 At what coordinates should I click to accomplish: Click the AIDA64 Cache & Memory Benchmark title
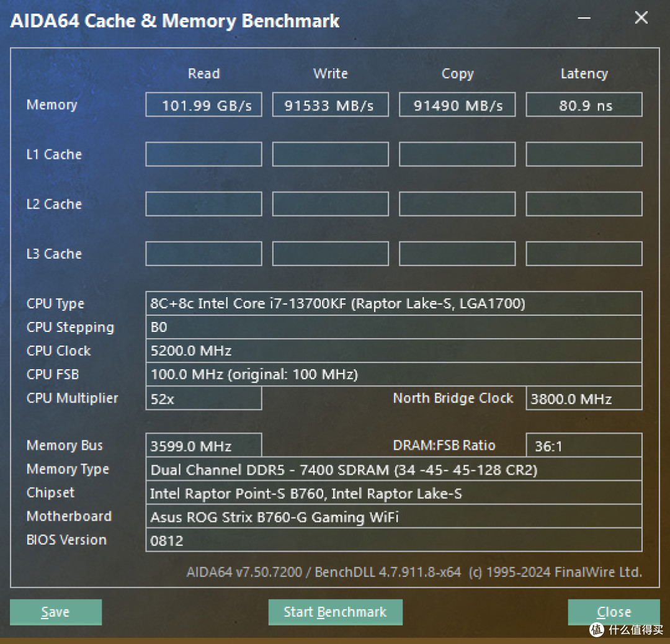[175, 21]
